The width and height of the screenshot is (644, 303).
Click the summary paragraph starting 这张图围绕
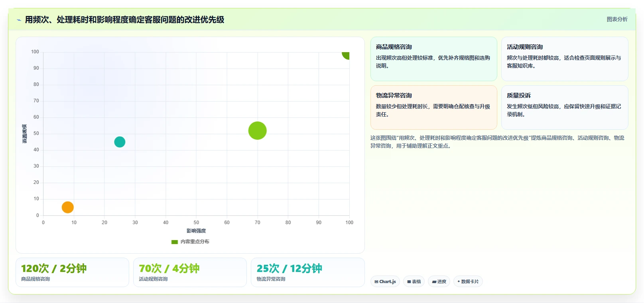497,142
